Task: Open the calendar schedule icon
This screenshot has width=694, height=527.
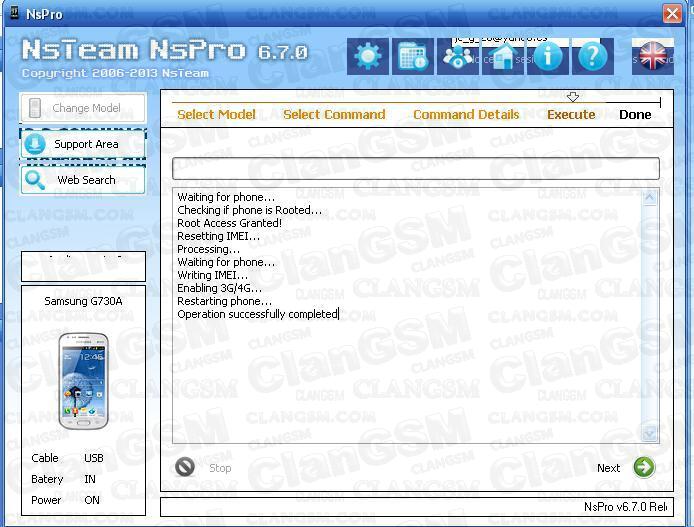Action: [x=413, y=56]
